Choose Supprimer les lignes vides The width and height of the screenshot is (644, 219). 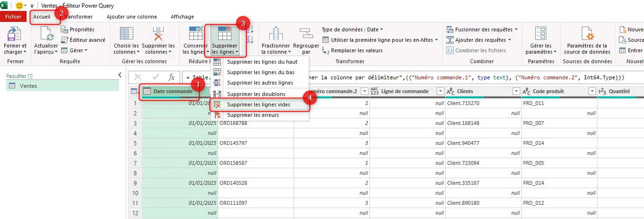[x=260, y=105]
